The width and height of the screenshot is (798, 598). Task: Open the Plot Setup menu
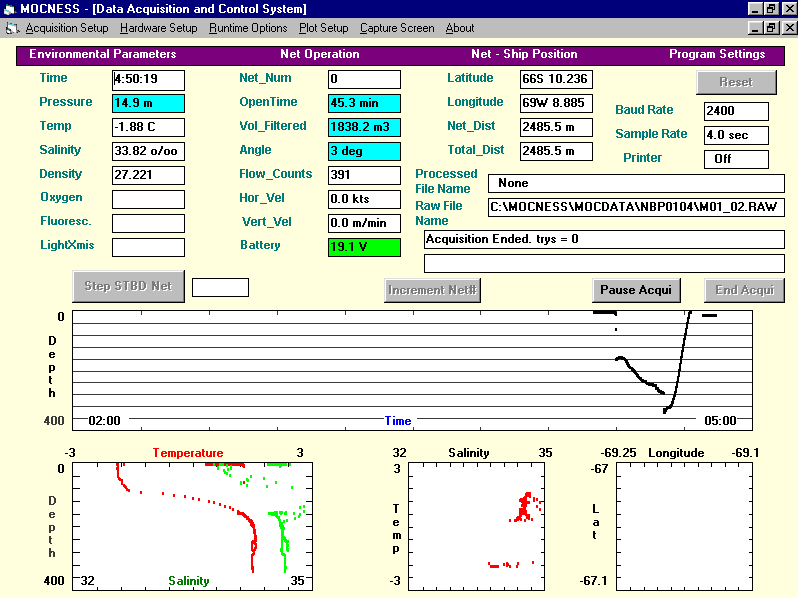323,28
